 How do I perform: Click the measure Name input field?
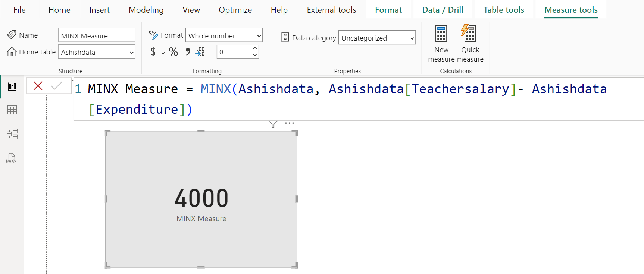click(97, 36)
